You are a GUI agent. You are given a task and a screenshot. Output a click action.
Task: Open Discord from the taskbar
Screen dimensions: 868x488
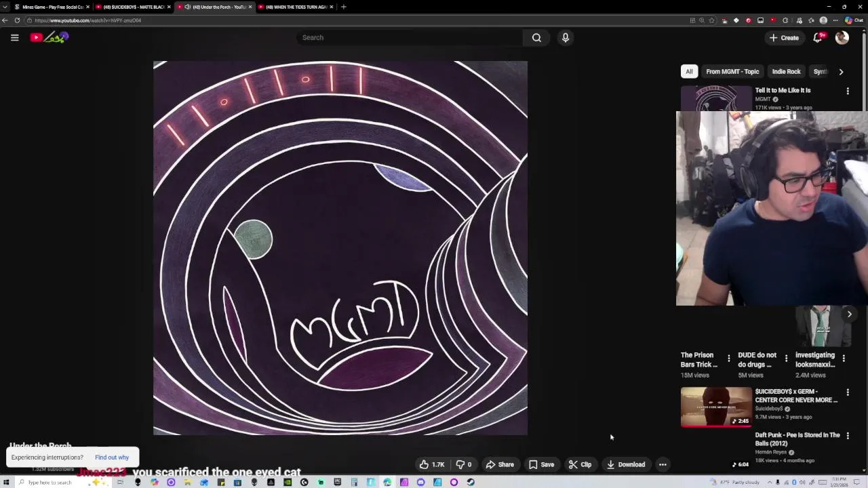420,482
